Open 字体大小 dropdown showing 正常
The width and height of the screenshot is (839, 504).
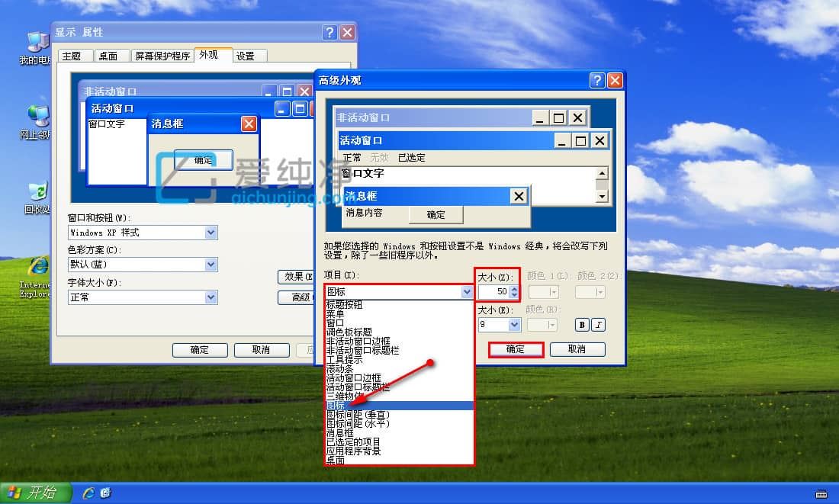(211, 297)
